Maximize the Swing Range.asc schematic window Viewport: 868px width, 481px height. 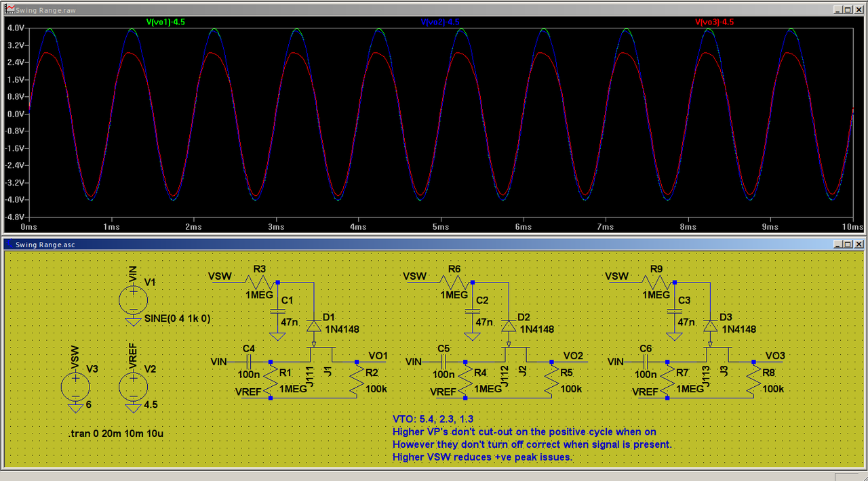[848, 244]
